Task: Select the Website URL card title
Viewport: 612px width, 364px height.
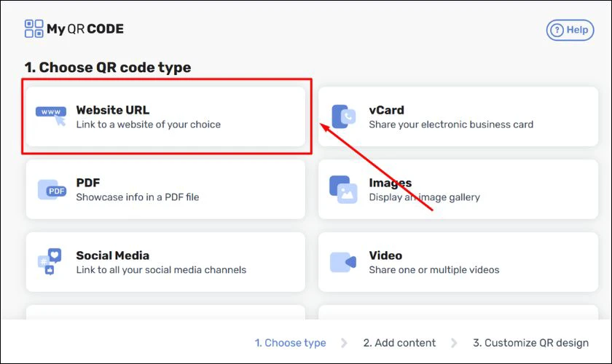Action: tap(113, 110)
